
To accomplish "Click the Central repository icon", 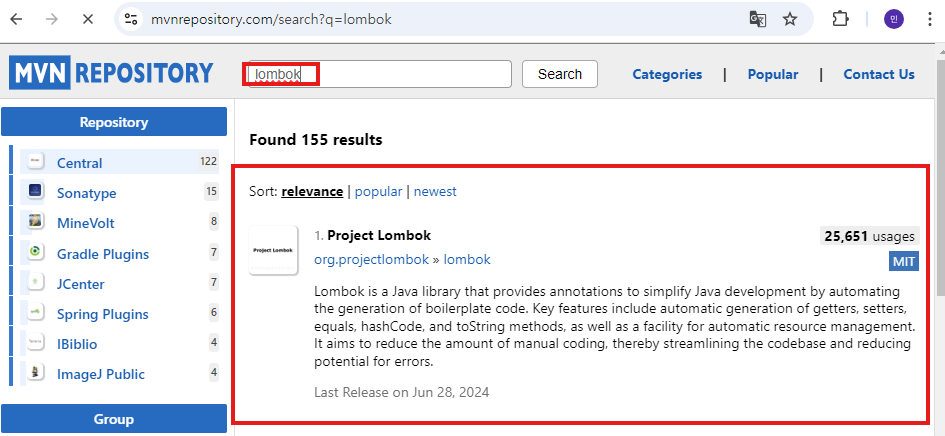I will pos(35,160).
